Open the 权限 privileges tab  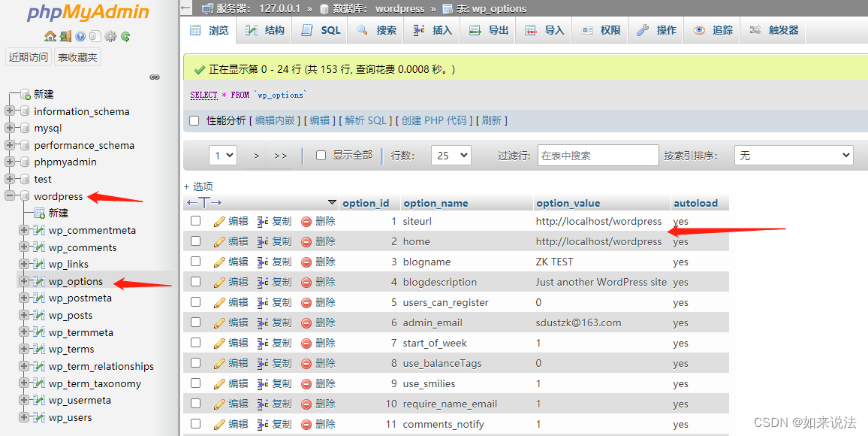point(601,31)
